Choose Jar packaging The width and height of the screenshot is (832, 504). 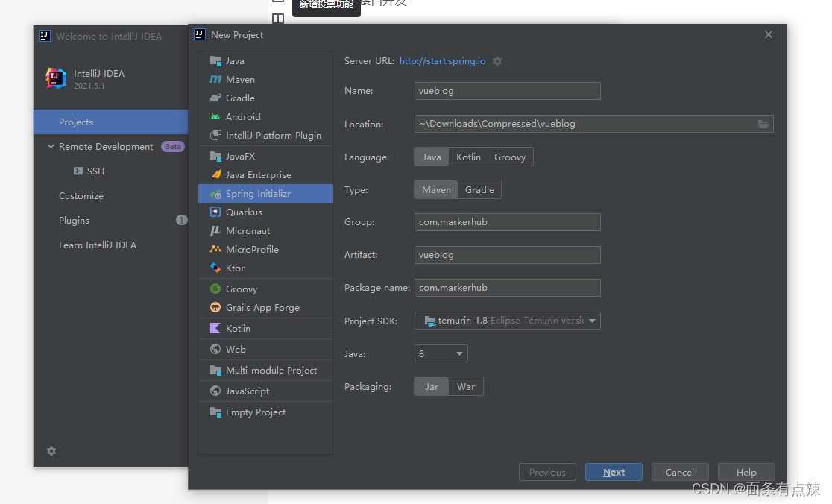click(x=432, y=387)
